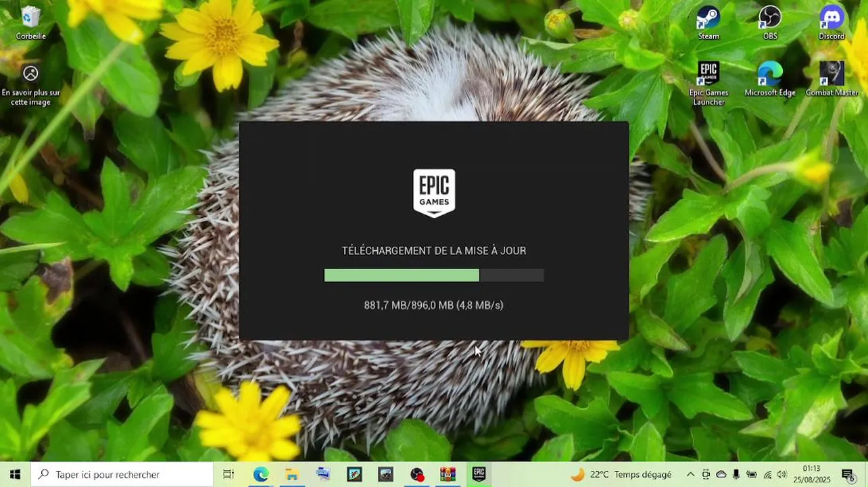Viewport: 868px width, 487px height.
Task: Open the Windows Start menu
Action: [x=15, y=474]
